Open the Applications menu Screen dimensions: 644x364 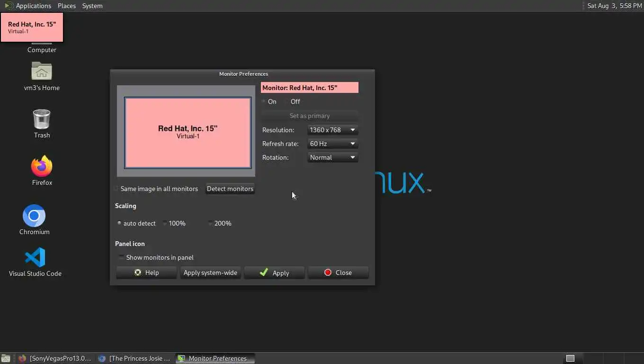coord(28,6)
